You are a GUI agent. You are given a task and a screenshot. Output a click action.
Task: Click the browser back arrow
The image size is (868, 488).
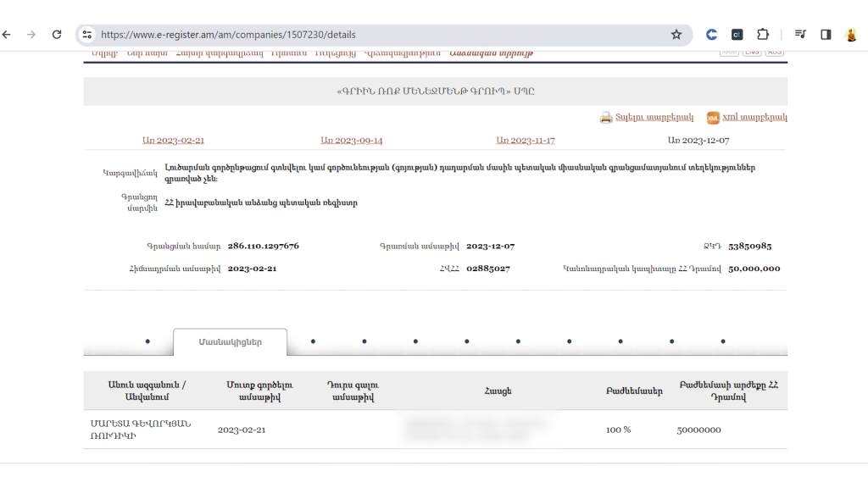click(7, 35)
